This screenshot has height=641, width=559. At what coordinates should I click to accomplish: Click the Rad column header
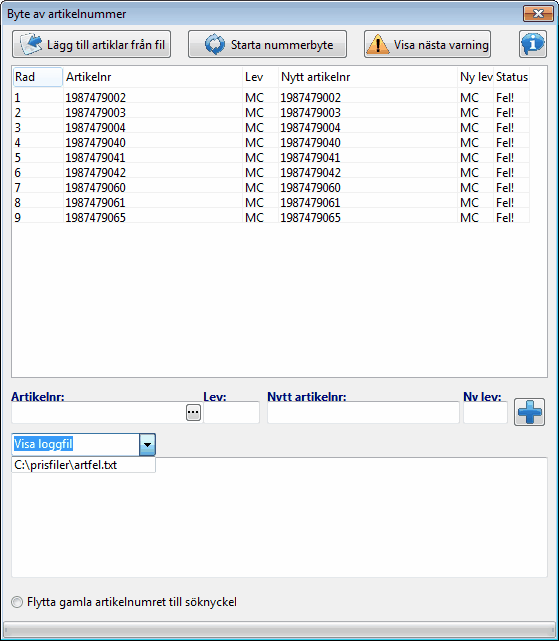[x=38, y=77]
